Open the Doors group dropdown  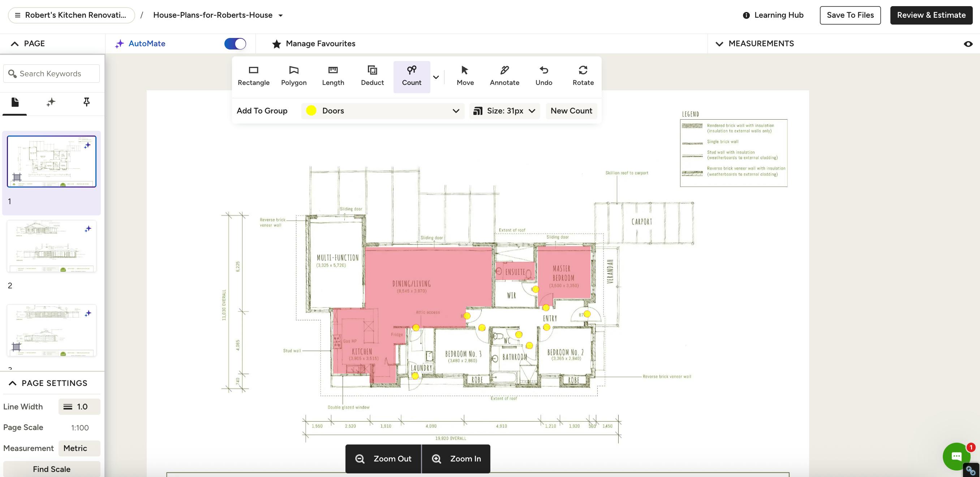[382, 111]
